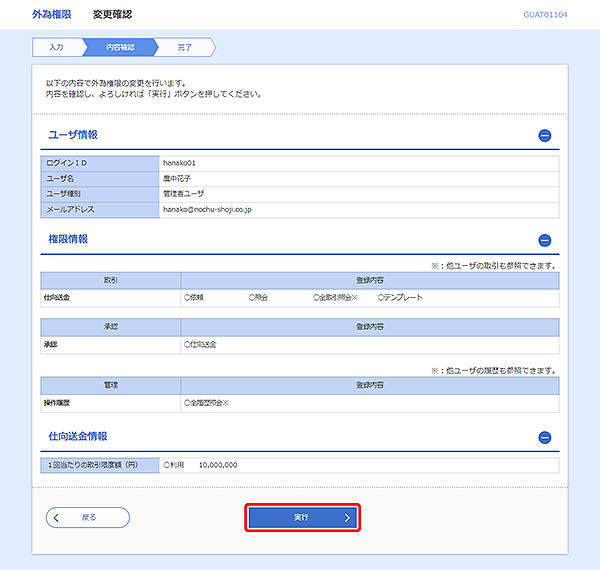Click the note about 他ユーザの取引
The height and width of the screenshot is (570, 600).
(494, 266)
